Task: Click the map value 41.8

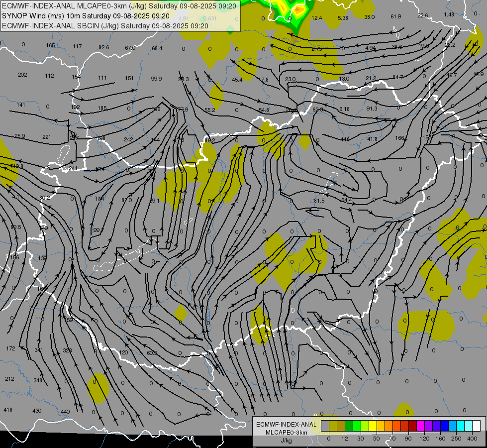Action: 372,139
